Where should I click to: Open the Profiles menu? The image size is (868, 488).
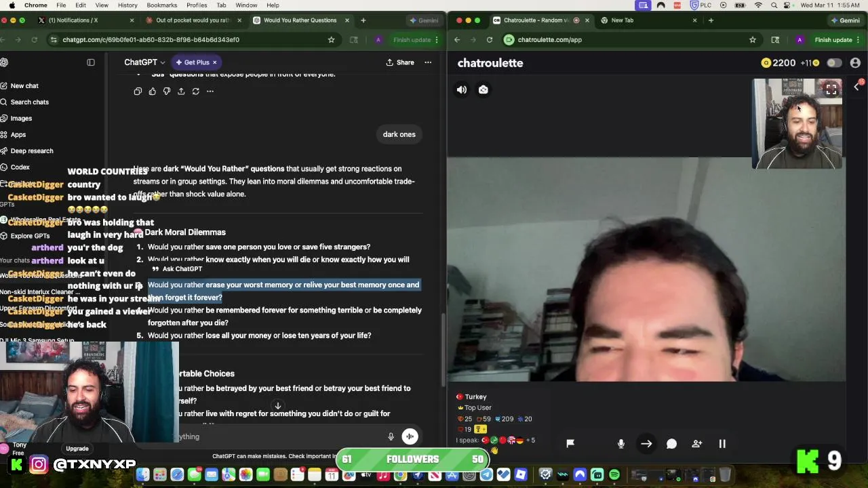coord(197,5)
